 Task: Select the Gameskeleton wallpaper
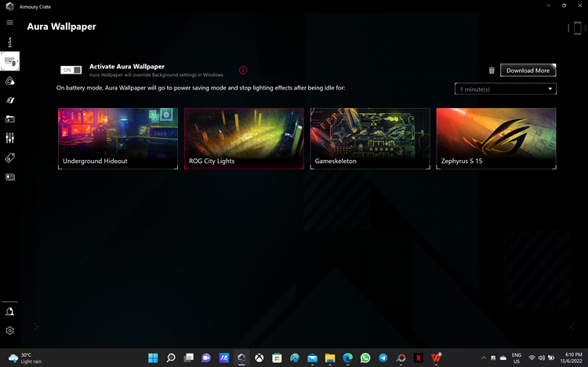point(370,139)
